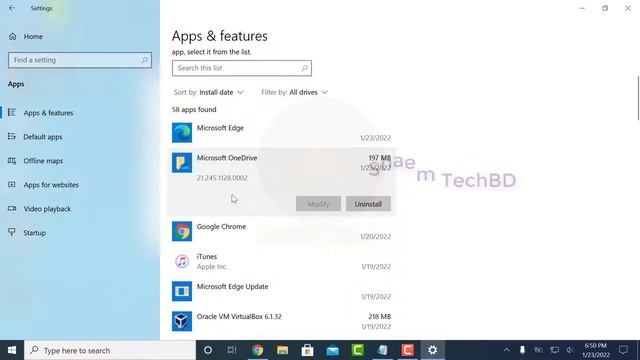The image size is (640, 360).
Task: Click the Settings gear in the taskbar
Action: [x=433, y=350]
